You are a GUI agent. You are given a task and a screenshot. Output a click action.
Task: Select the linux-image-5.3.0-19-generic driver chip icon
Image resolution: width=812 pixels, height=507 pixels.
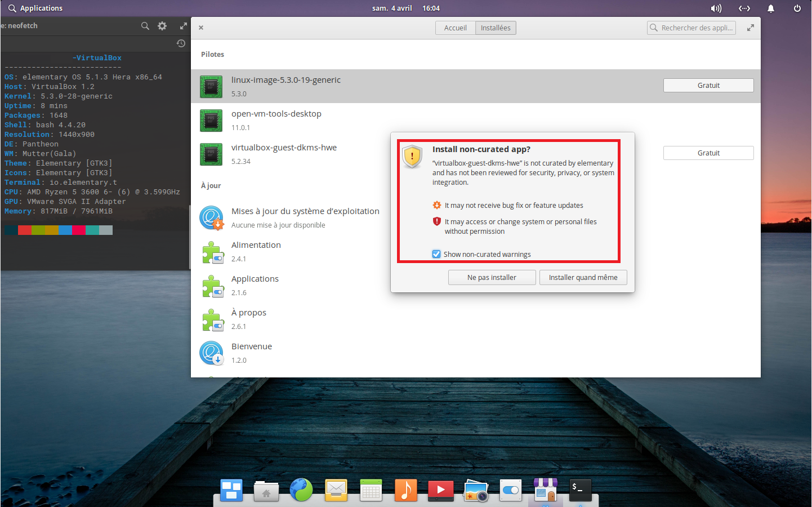(211, 86)
